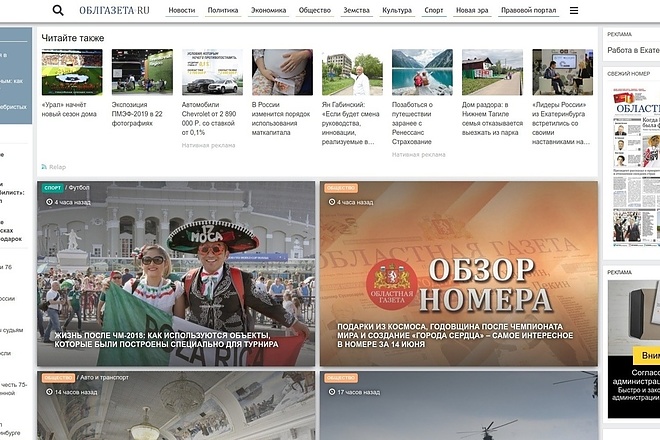The height and width of the screenshot is (440, 660).
Task: Open the Свежий номер newspaper cover
Action: [x=636, y=168]
